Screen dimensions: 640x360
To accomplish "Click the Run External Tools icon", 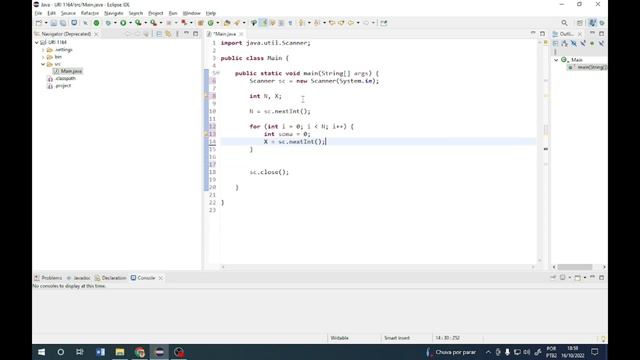I will [x=153, y=23].
